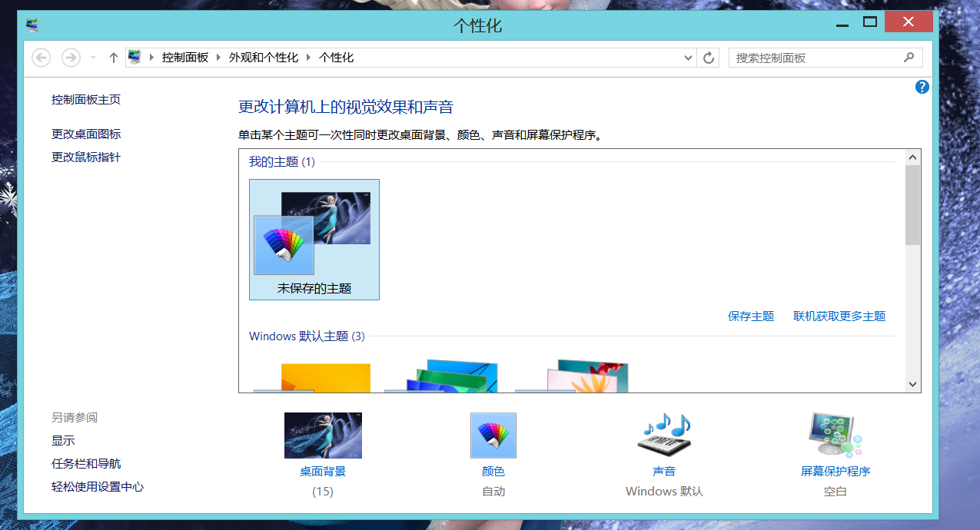Open help with the blue question mark

tap(922, 87)
